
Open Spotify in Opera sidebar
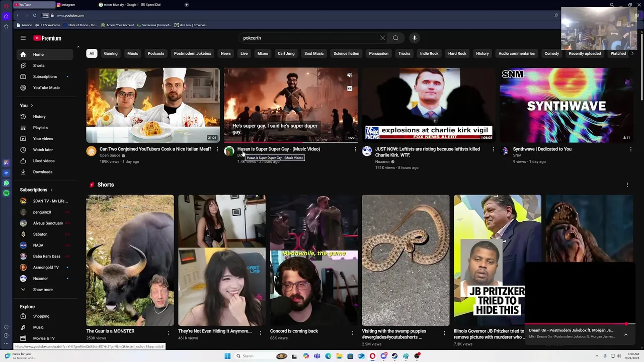[6, 193]
